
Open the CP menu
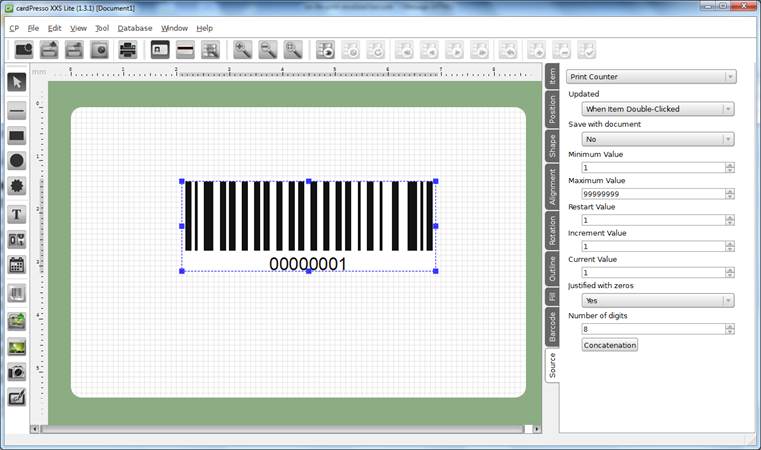pyautogui.click(x=14, y=28)
